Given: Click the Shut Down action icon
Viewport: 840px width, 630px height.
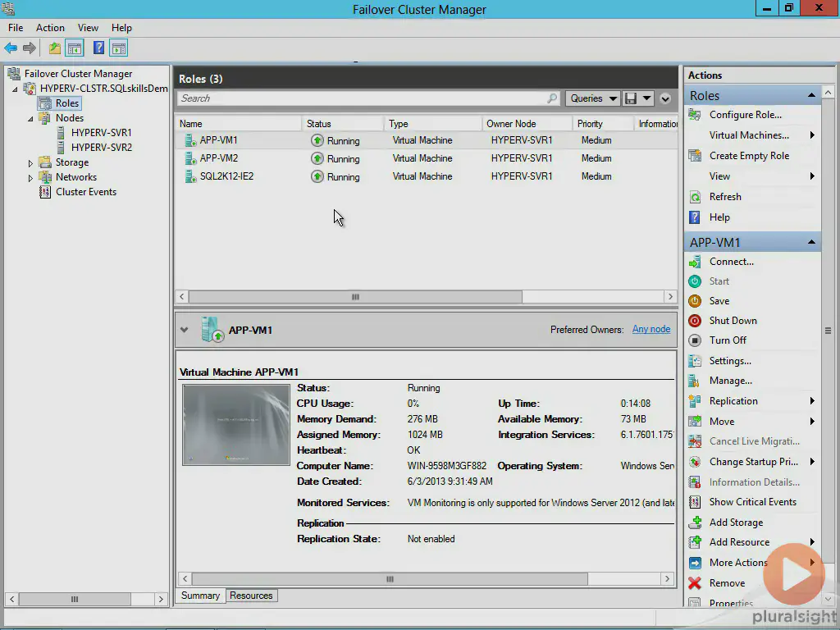Looking at the screenshot, I should pyautogui.click(x=695, y=321).
